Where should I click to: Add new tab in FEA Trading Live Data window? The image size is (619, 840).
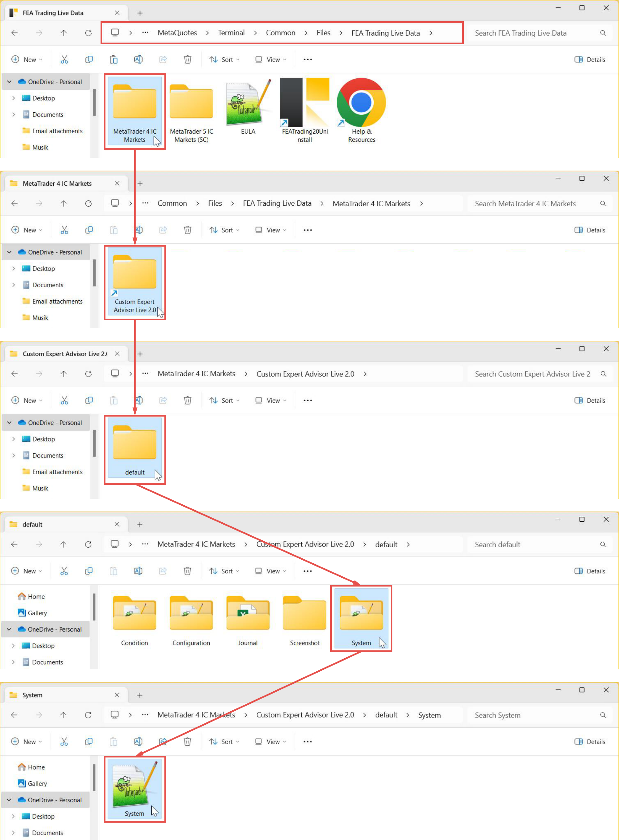point(140,13)
